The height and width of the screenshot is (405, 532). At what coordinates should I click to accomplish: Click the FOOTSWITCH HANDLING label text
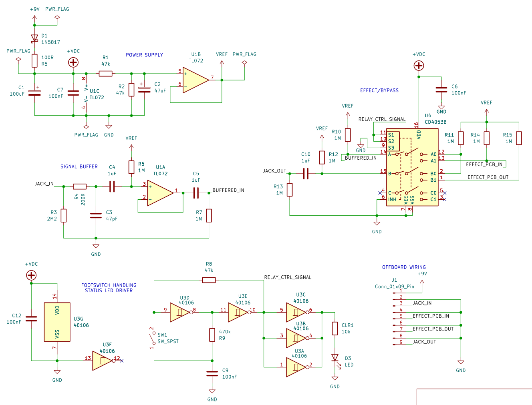(x=109, y=285)
